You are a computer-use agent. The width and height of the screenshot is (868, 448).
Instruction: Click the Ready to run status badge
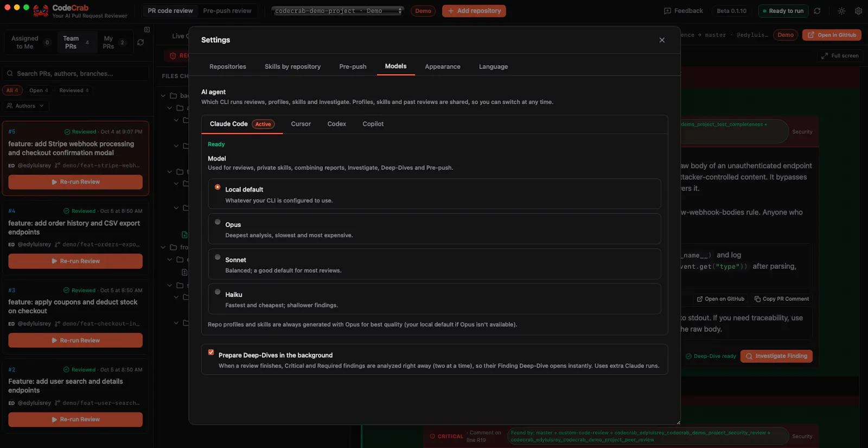coord(783,11)
